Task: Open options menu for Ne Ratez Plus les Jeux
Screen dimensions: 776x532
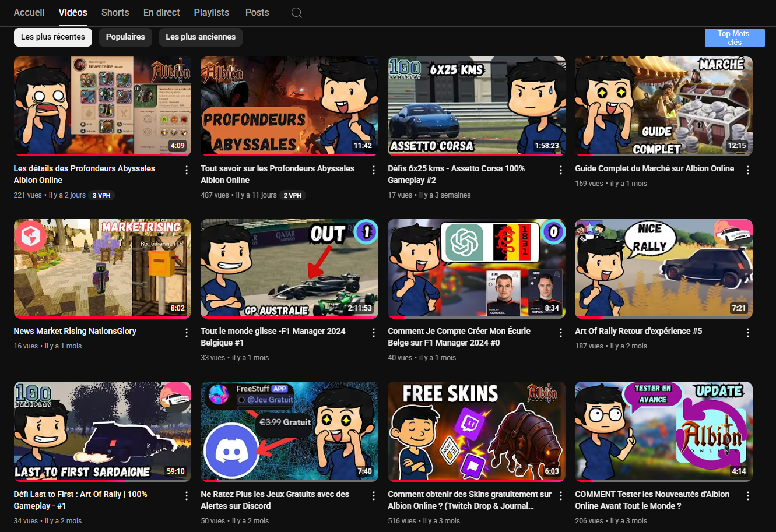Action: (x=374, y=496)
